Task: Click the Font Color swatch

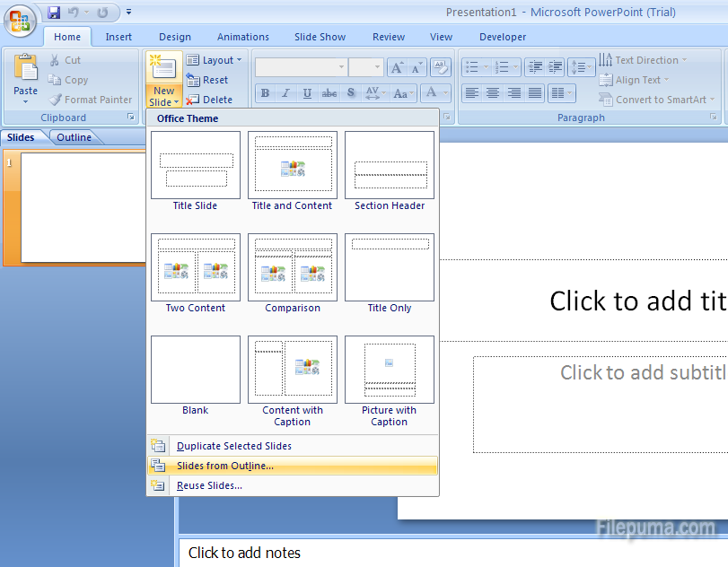Action: coord(434,92)
